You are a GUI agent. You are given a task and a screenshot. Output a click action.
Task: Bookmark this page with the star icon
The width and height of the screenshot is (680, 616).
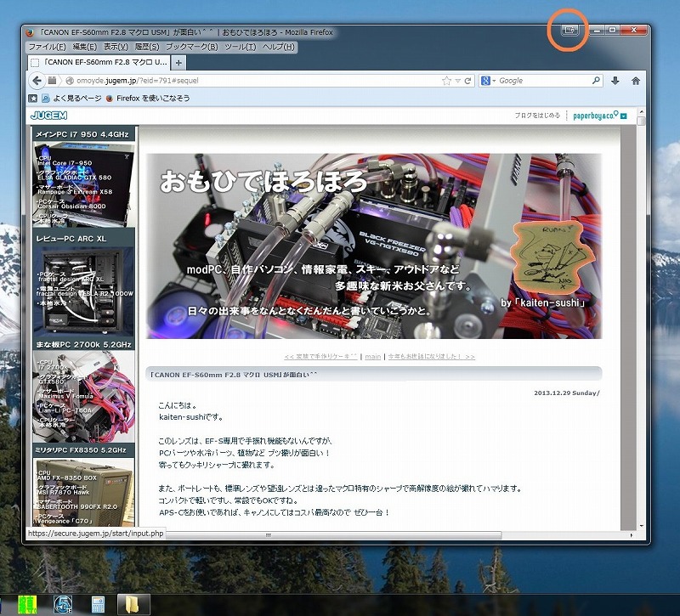(x=446, y=81)
